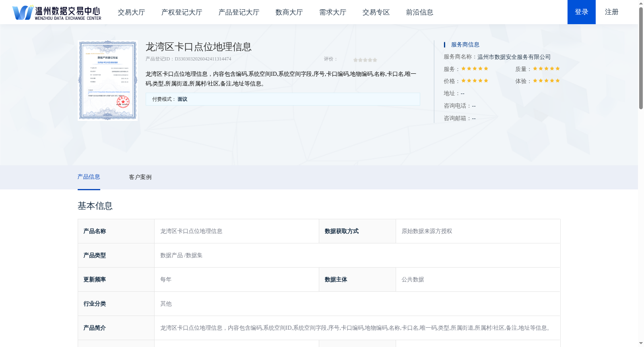Open 数商大厅 navigation item
The image size is (644, 347).
[289, 12]
